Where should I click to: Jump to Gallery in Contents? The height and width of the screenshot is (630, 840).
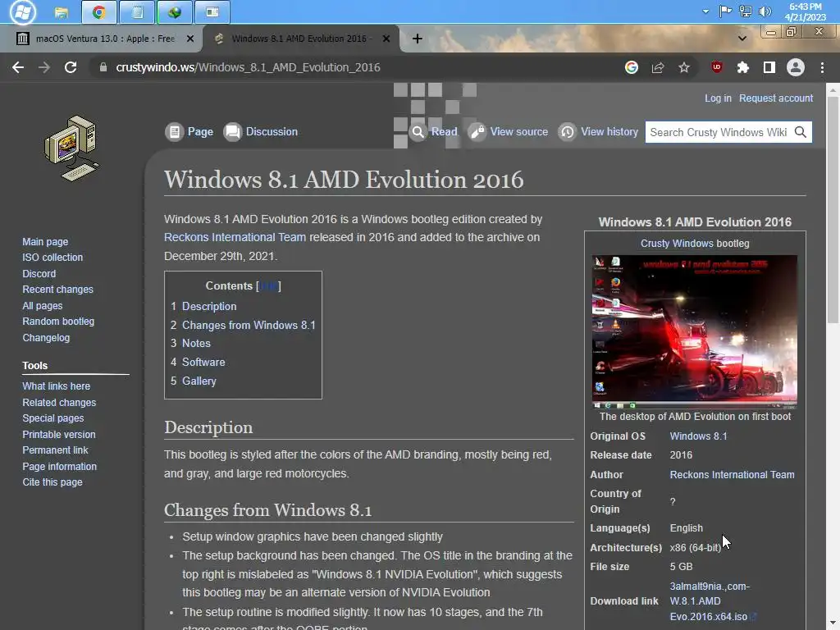[x=199, y=381]
